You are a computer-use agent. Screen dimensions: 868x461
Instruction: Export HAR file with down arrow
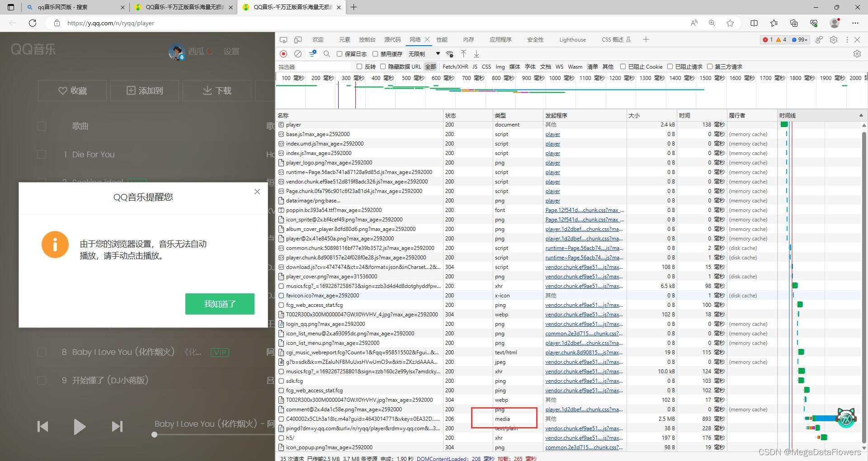[476, 54]
